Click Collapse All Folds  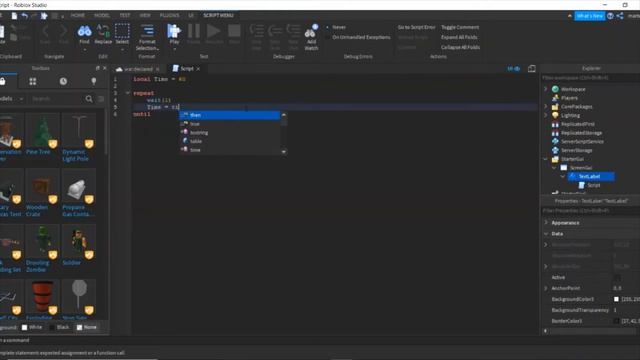pyautogui.click(x=460, y=47)
